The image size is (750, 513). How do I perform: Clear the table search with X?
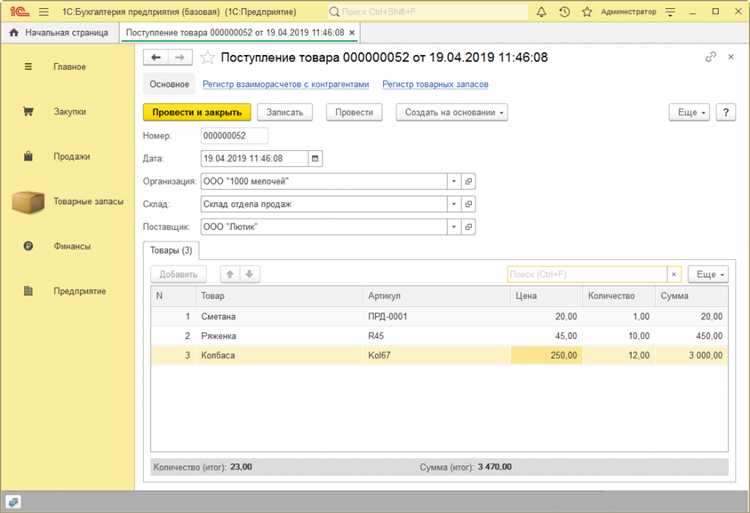674,274
